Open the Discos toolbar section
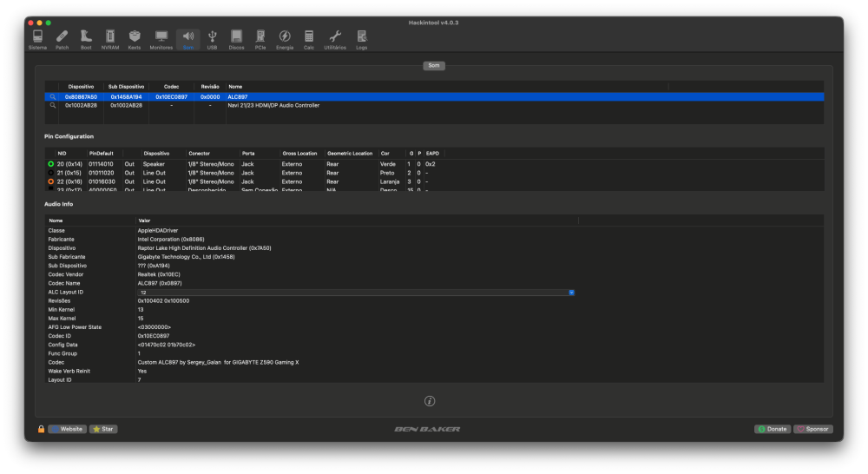868x474 pixels. tap(236, 40)
